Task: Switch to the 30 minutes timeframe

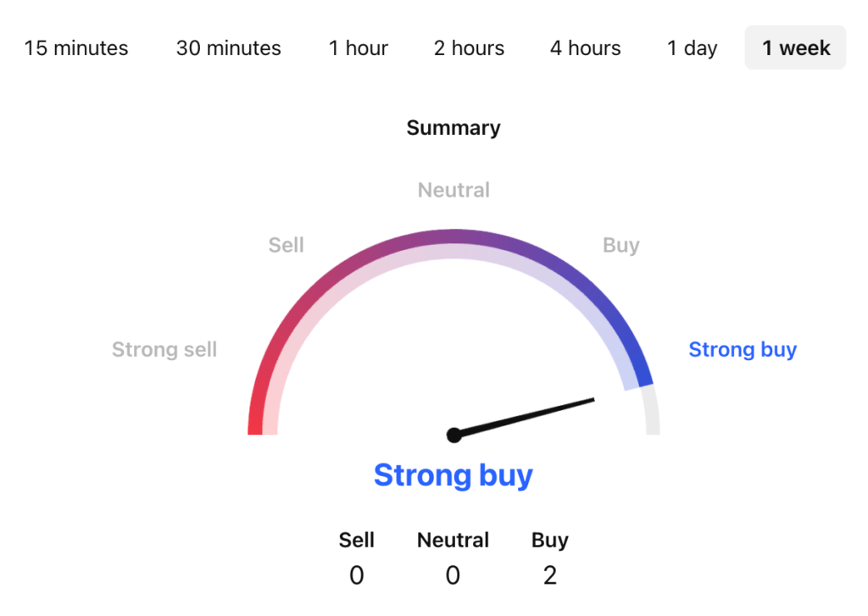Action: [x=228, y=48]
